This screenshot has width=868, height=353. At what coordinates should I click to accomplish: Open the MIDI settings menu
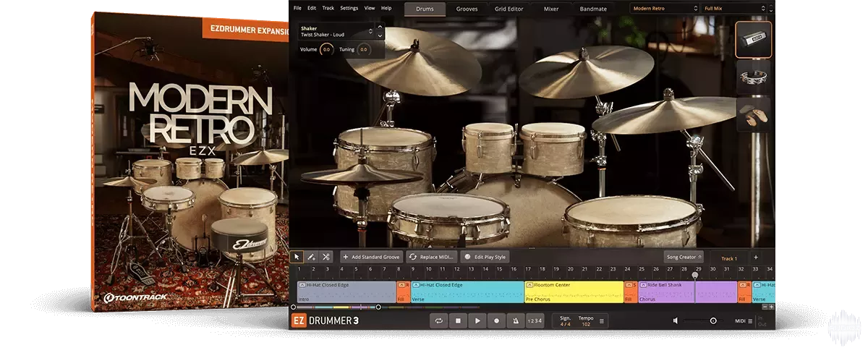[744, 320]
